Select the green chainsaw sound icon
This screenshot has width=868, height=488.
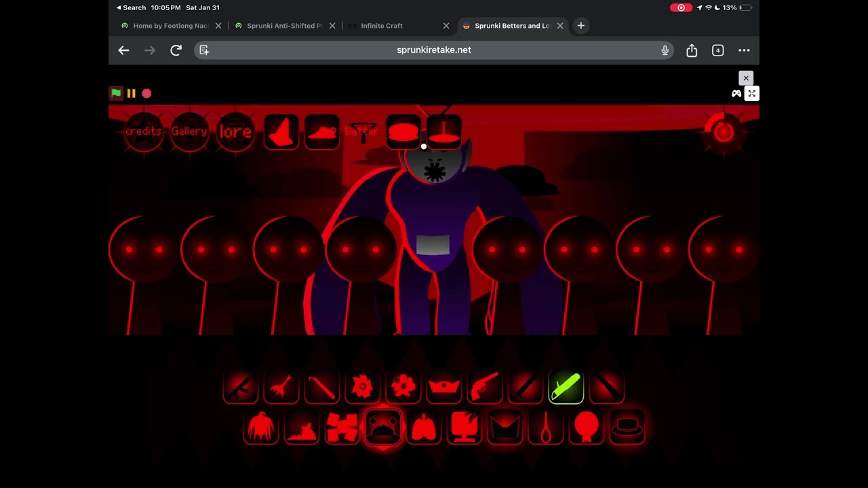pyautogui.click(x=566, y=387)
